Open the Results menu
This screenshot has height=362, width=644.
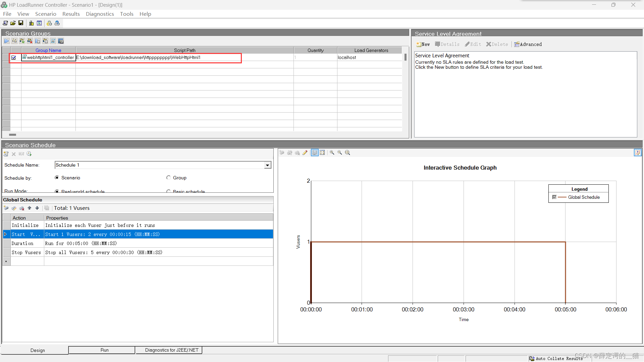[x=71, y=14]
